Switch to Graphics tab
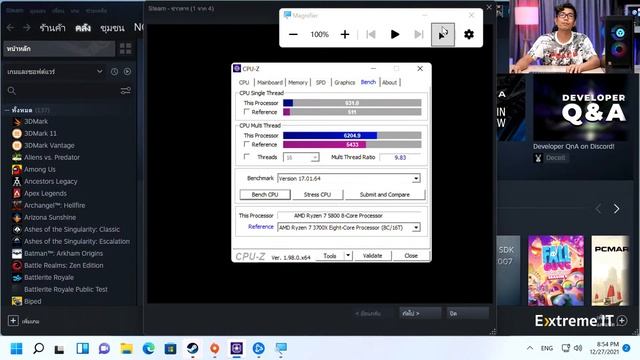 [345, 82]
